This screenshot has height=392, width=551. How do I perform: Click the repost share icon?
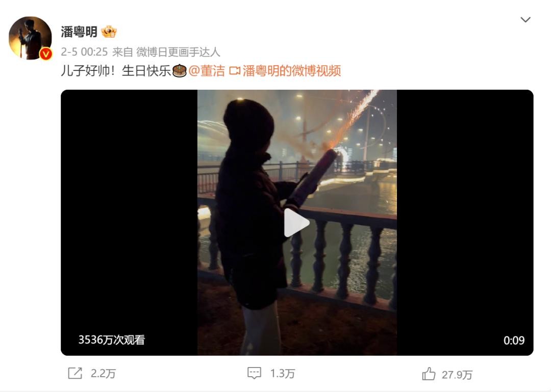tap(75, 373)
